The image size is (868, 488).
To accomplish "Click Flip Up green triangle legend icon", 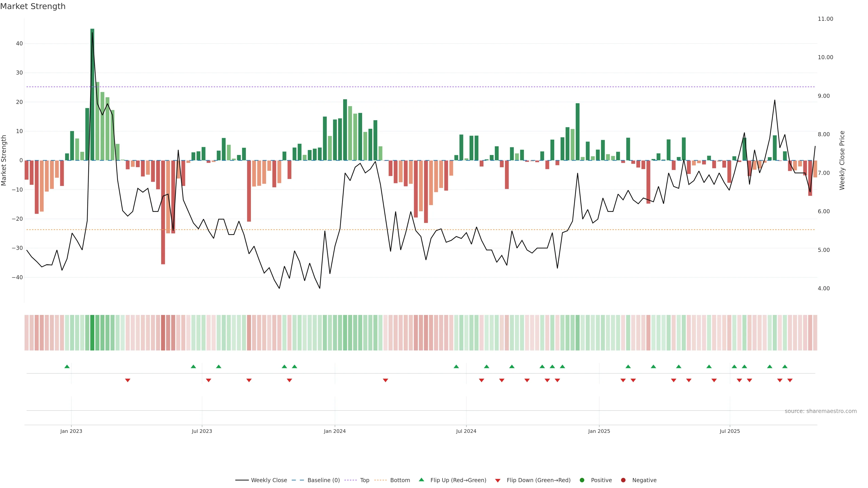I will pyautogui.click(x=421, y=480).
